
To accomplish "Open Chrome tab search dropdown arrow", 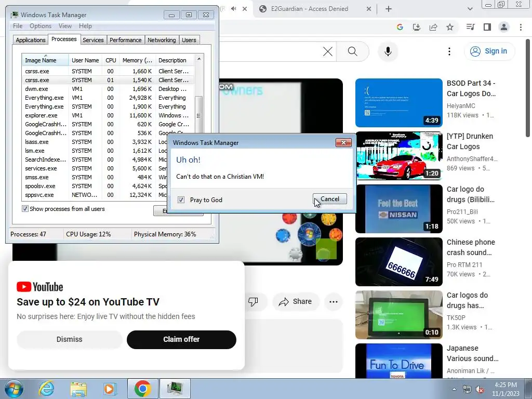I will (x=470, y=9).
